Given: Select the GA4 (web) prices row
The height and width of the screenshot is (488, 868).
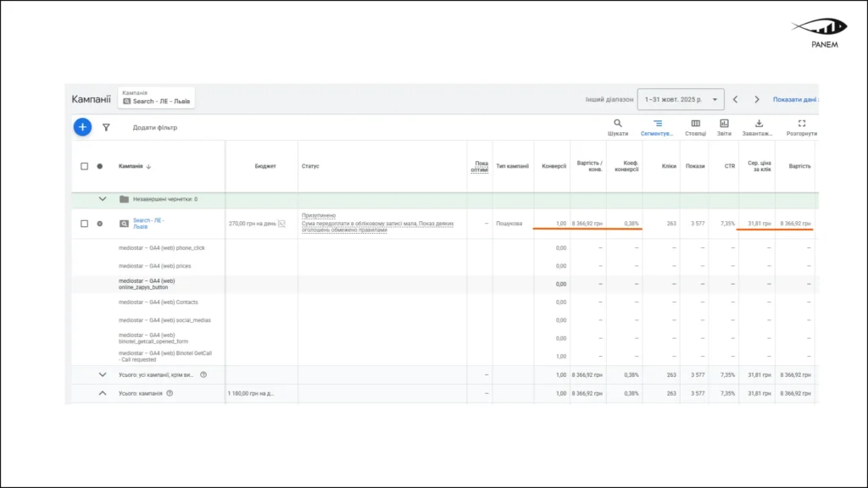Looking at the screenshot, I should [154, 266].
